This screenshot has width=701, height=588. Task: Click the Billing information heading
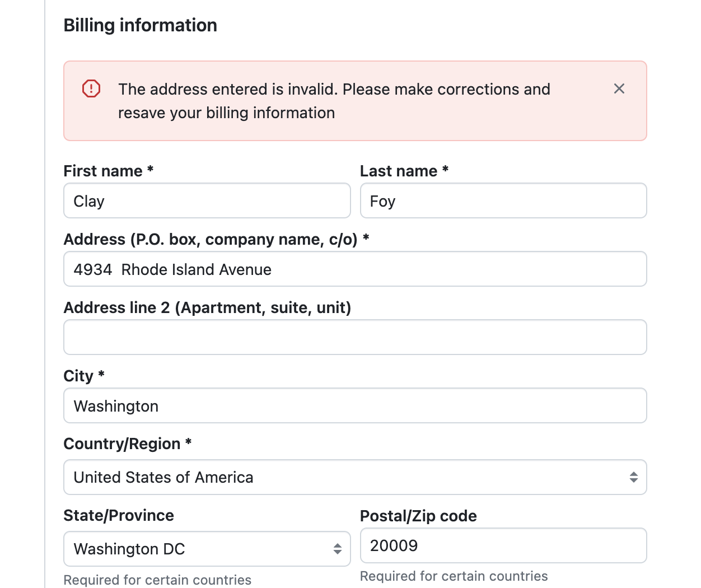[141, 25]
